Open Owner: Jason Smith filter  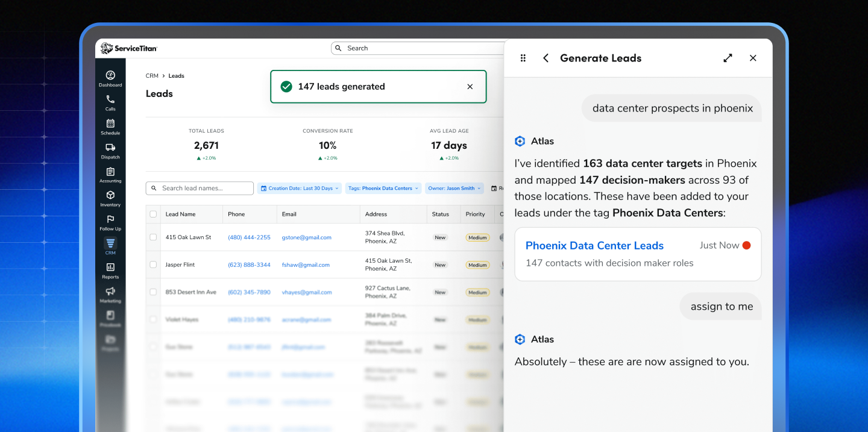click(x=454, y=188)
